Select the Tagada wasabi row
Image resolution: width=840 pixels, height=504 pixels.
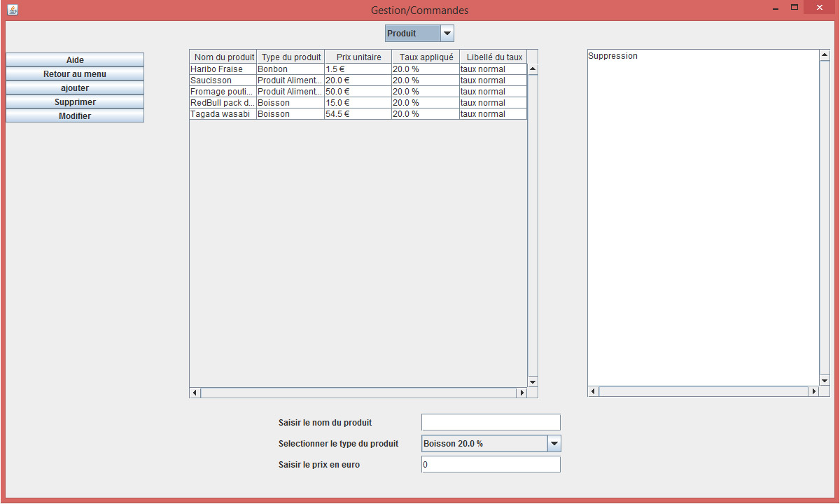click(223, 114)
